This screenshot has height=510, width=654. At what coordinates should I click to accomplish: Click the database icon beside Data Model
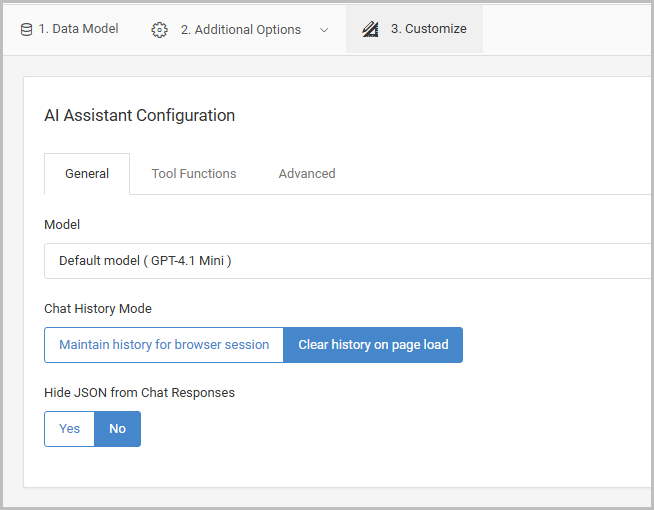26,29
